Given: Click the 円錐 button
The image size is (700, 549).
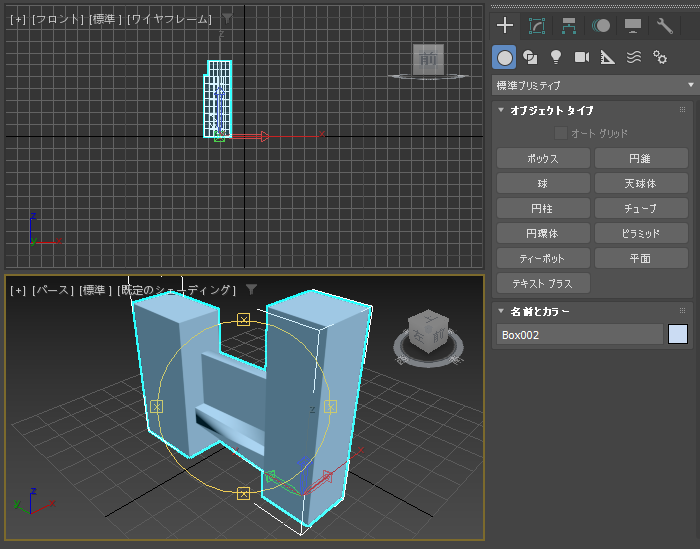Looking at the screenshot, I should click(x=641, y=158).
